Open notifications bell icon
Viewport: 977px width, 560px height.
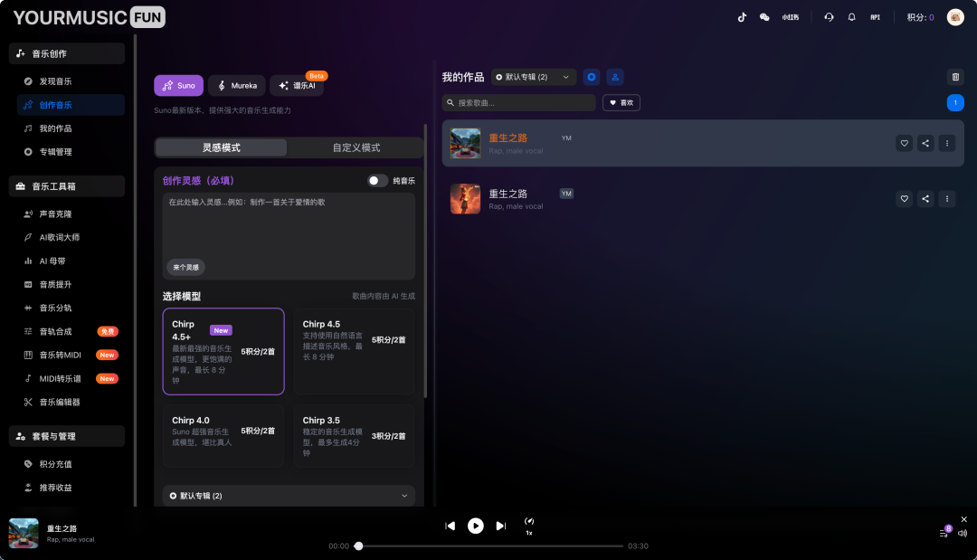tap(852, 17)
